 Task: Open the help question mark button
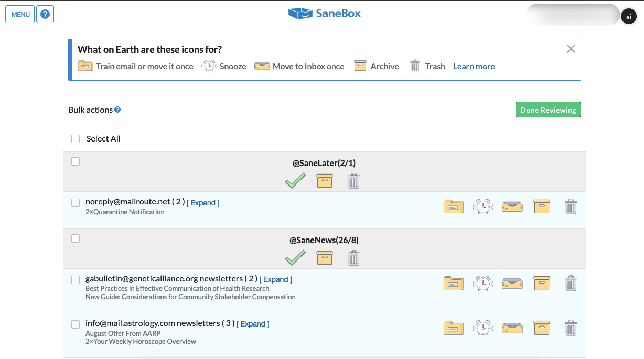(45, 14)
